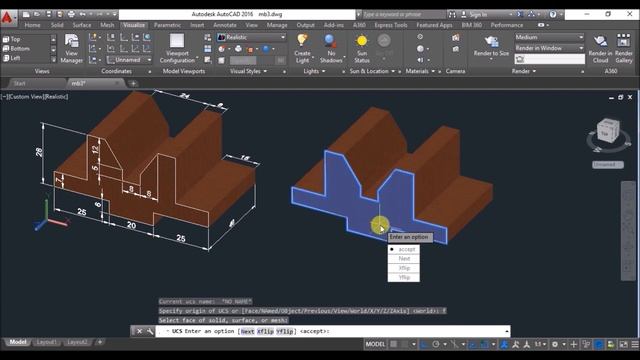Add a new drawing tab with plus

(133, 84)
